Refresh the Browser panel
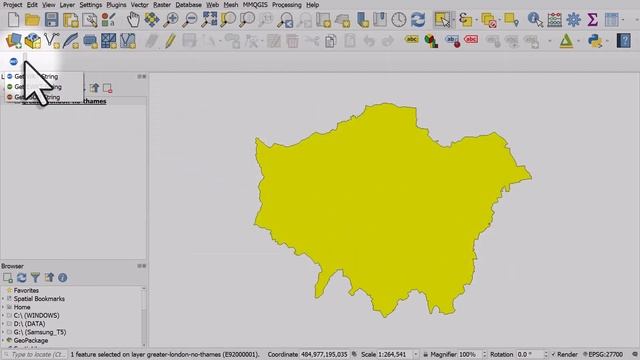 [22, 278]
